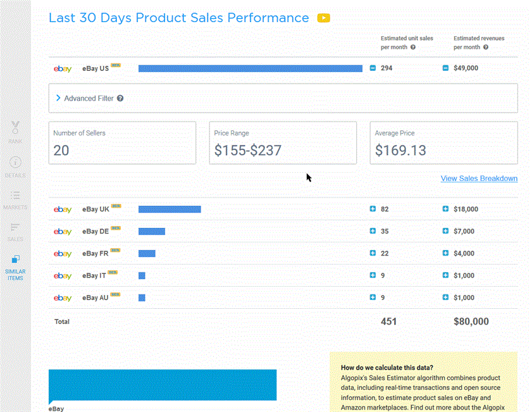
Task: Click the eBay IT marketplace label
Action: [94, 275]
